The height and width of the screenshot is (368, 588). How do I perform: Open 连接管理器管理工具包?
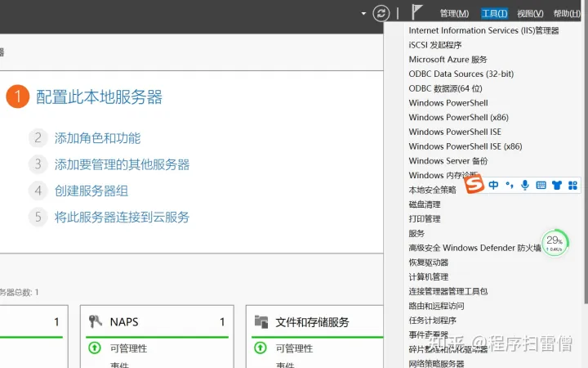(x=448, y=291)
